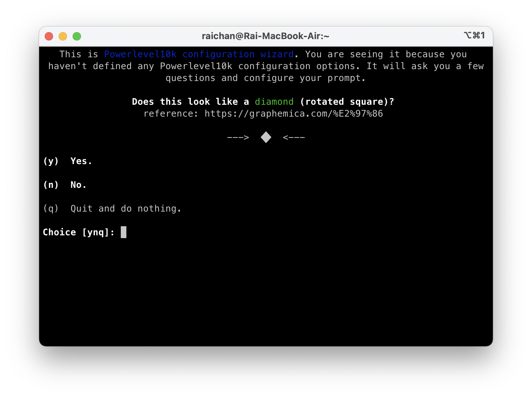Click the (y) Yes. option line
The height and width of the screenshot is (398, 532).
pyautogui.click(x=68, y=161)
